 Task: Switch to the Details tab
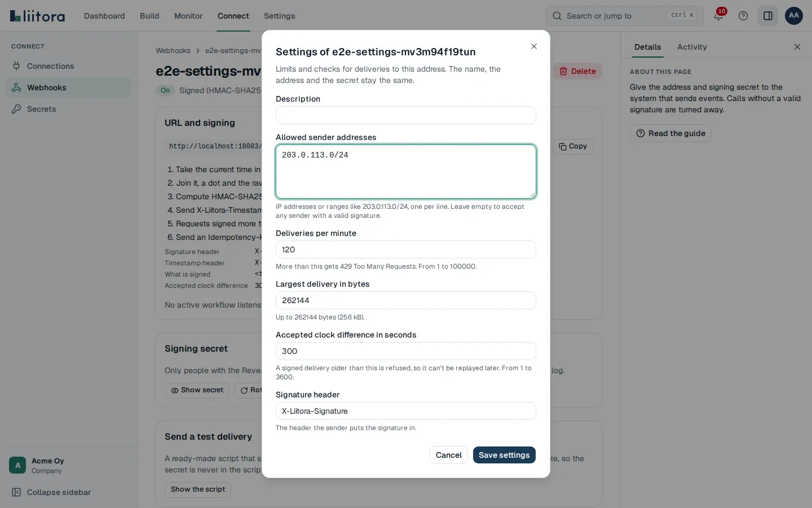(647, 47)
